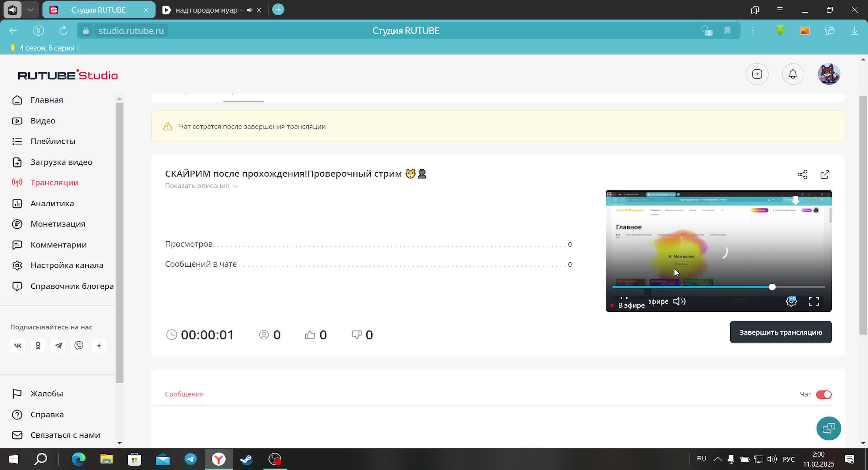Switch to the Сообщения tab
868x470 pixels.
pos(184,394)
